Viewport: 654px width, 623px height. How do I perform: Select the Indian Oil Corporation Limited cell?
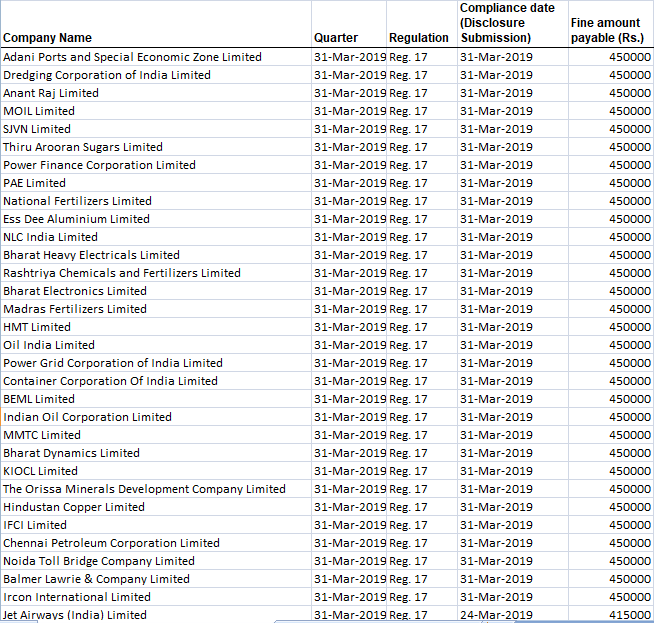pyautogui.click(x=87, y=417)
